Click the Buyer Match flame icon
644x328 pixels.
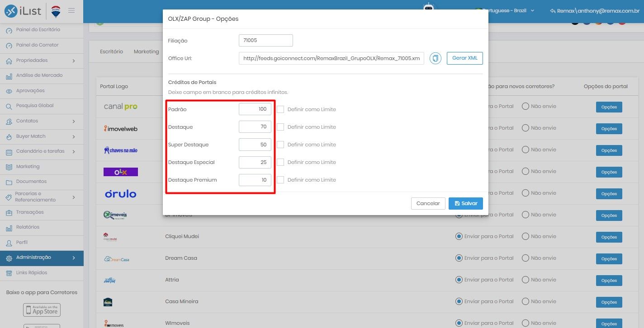[9, 136]
